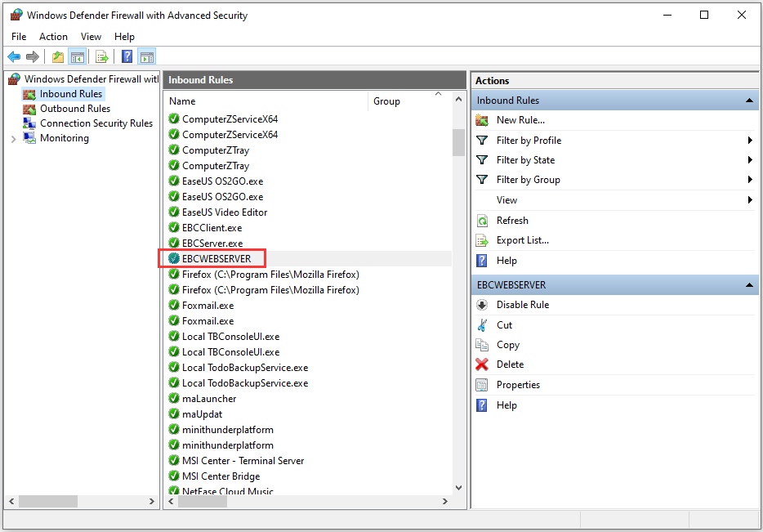Toggle Show/Hide Action Pane toolbar icon
763x532 pixels.
coord(147,57)
